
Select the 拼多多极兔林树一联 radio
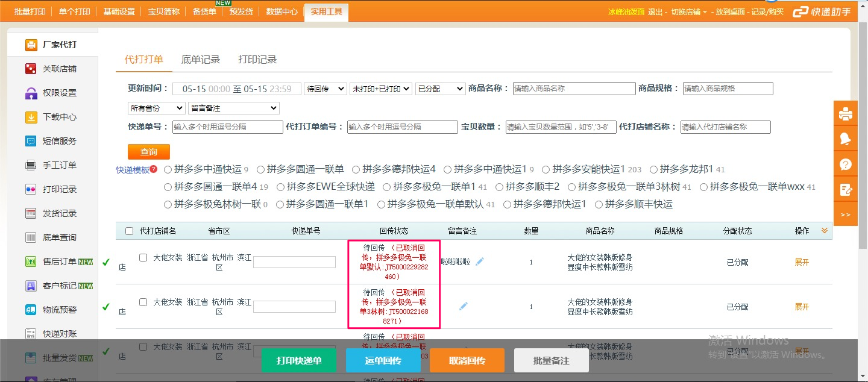click(x=168, y=204)
